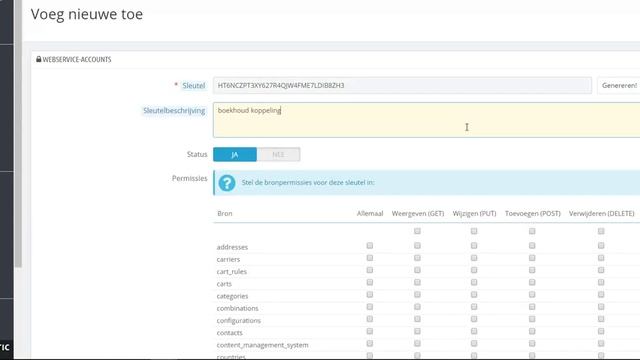Check the select-all Verwijderen (DELETE) checkbox
640x360 pixels.
pyautogui.click(x=601, y=231)
